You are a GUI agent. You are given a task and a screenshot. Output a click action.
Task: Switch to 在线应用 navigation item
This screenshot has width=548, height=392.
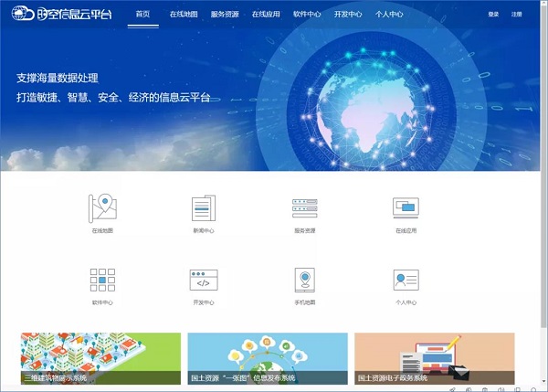click(x=267, y=15)
